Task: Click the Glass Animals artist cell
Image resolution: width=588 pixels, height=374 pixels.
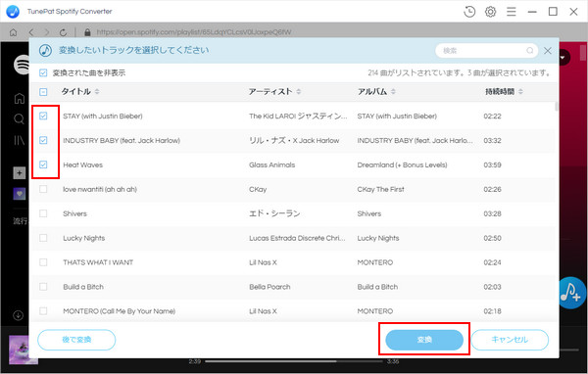Action: point(271,164)
